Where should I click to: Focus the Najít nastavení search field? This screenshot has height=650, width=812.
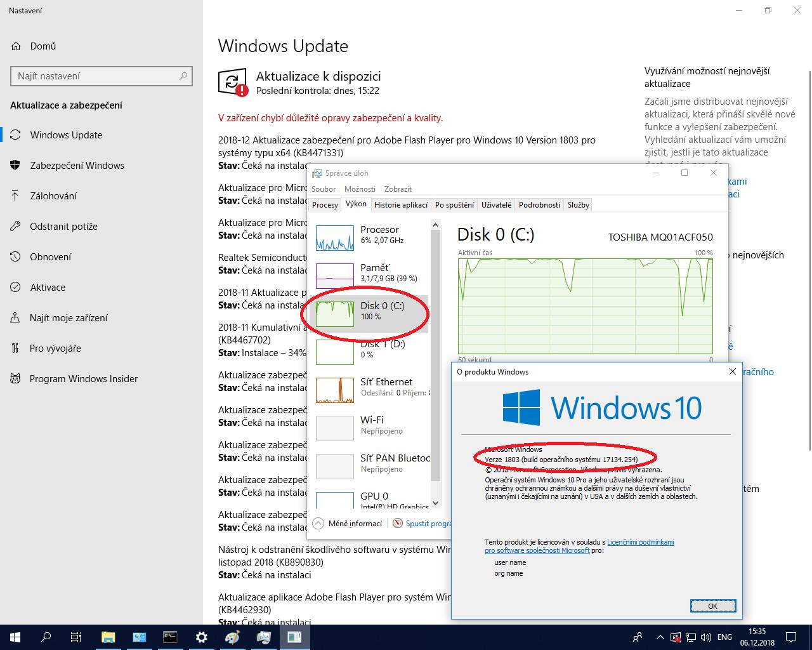coord(101,76)
